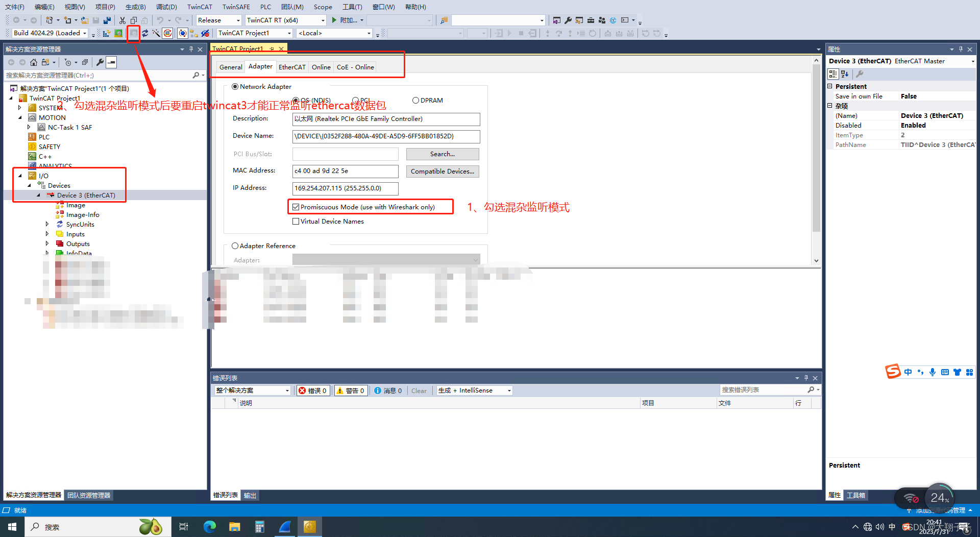Image resolution: width=980 pixels, height=537 pixels.
Task: Click the Home icon in Solution Explorer
Action: pyautogui.click(x=34, y=62)
